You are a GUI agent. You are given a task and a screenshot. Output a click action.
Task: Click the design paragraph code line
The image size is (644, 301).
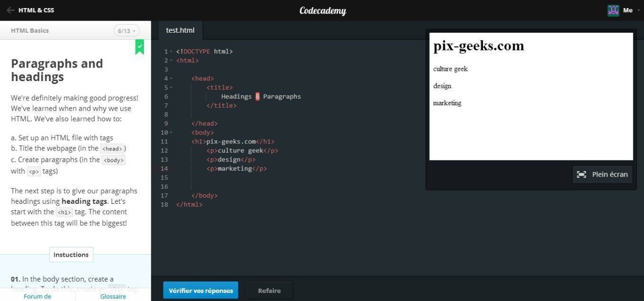(x=231, y=160)
